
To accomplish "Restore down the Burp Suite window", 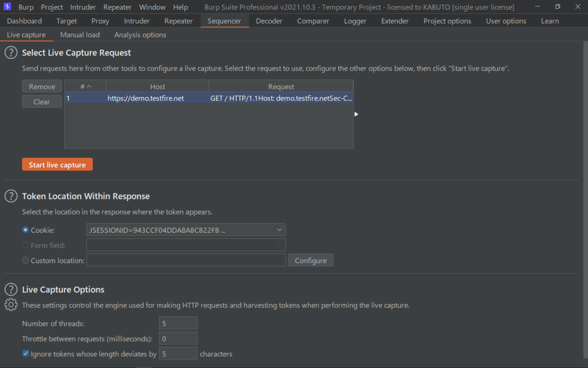I will pos(558,7).
